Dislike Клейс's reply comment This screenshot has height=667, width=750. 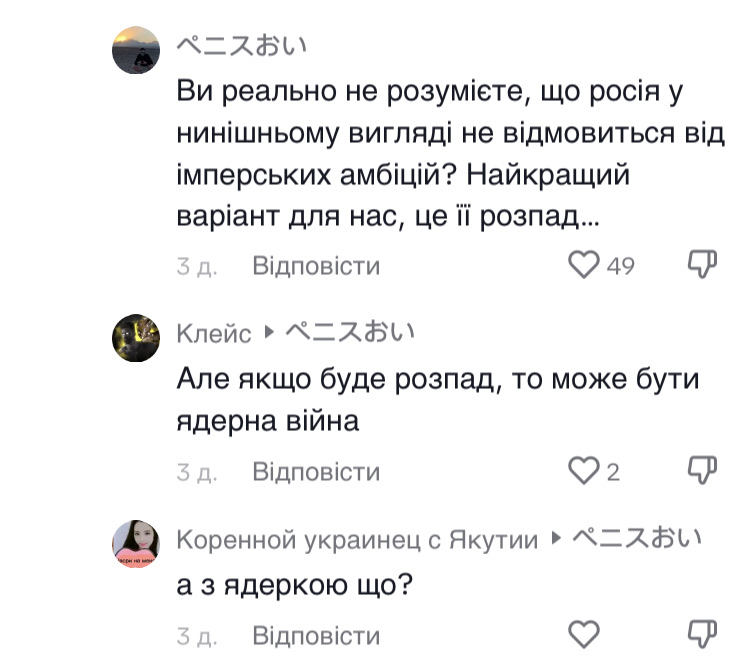click(x=704, y=471)
